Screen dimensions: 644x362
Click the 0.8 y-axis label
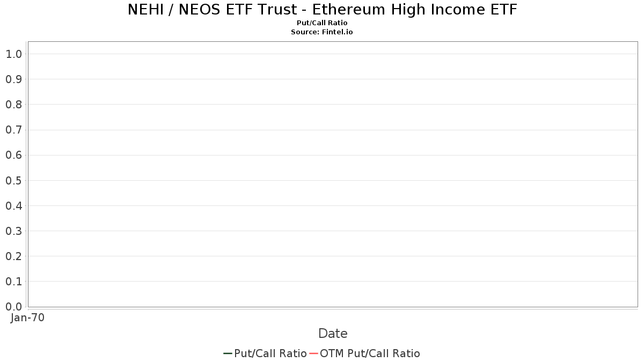(13, 105)
